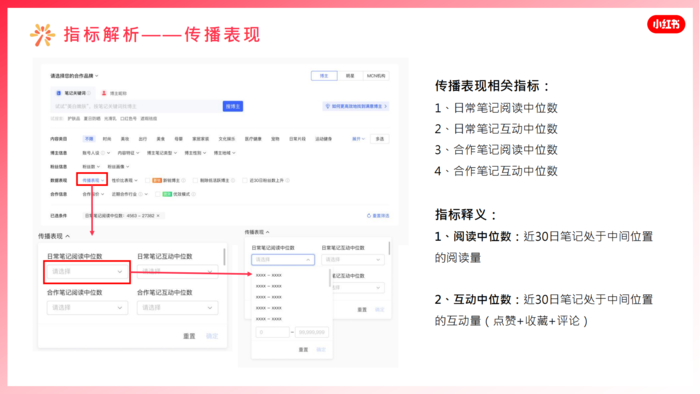Click the blue 搜博主 search button
Viewport: 700px width, 394px height.
[233, 106]
